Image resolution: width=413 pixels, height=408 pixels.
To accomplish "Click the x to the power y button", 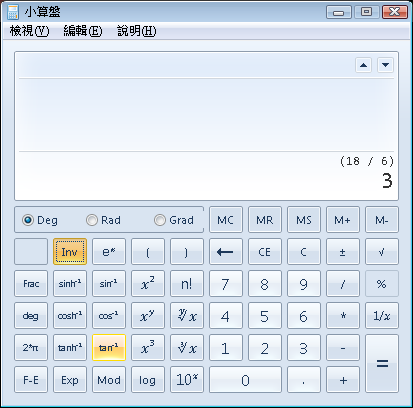I will coord(148,316).
